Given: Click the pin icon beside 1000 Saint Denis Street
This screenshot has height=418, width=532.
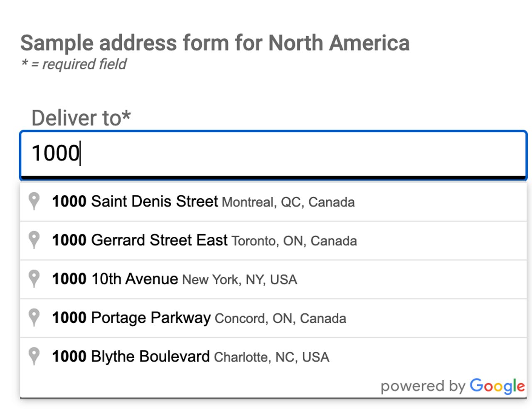Looking at the screenshot, I should tap(35, 202).
